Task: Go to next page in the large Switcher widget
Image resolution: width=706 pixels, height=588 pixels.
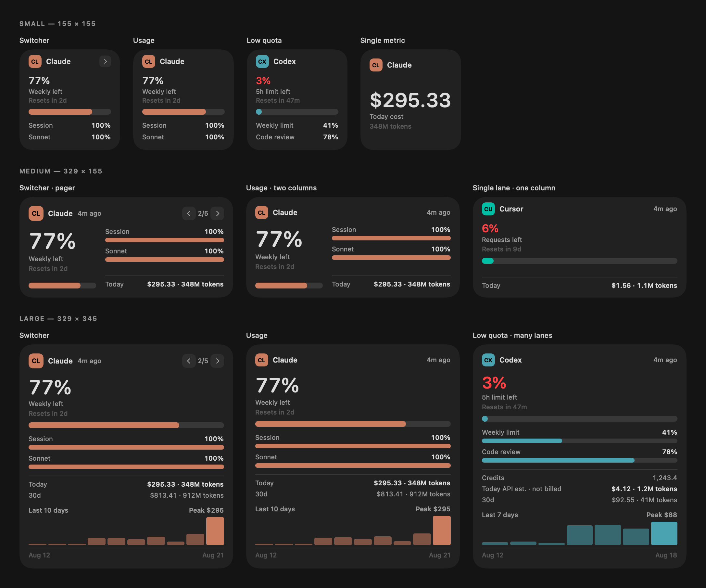Action: coord(218,361)
